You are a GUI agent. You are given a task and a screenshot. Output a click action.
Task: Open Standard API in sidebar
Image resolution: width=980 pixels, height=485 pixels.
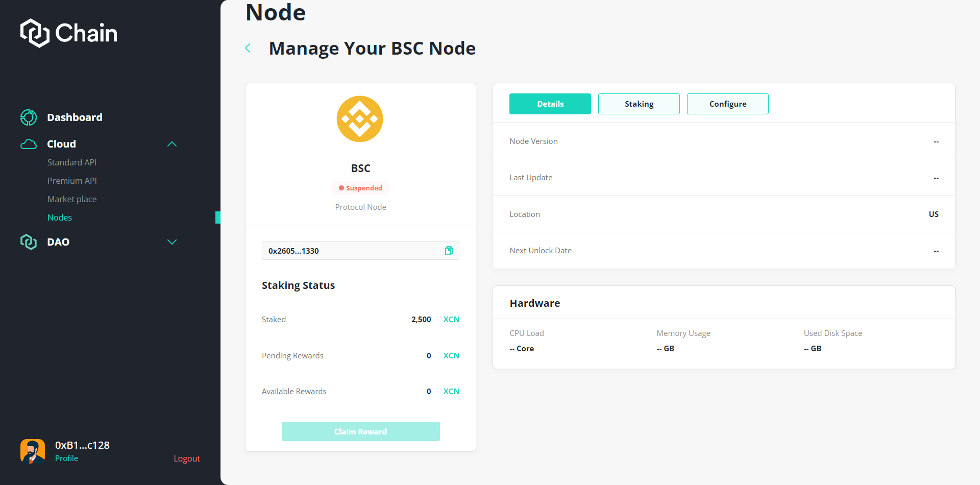pyautogui.click(x=72, y=162)
